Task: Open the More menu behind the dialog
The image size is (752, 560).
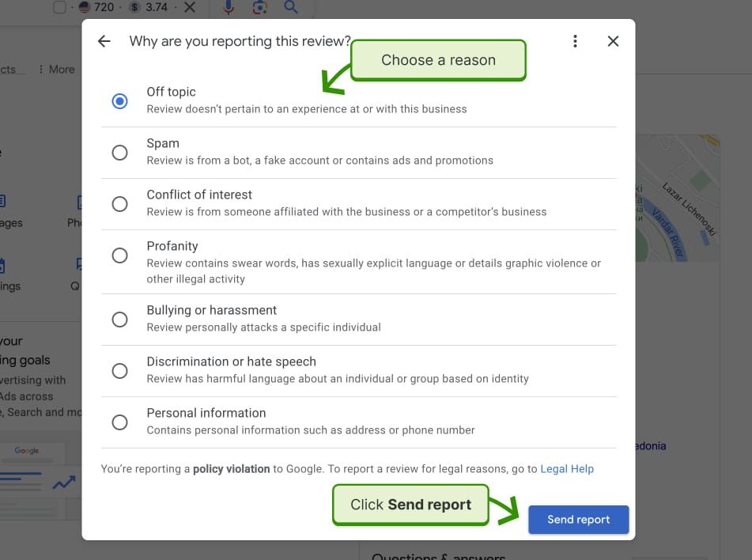Action: click(x=56, y=70)
